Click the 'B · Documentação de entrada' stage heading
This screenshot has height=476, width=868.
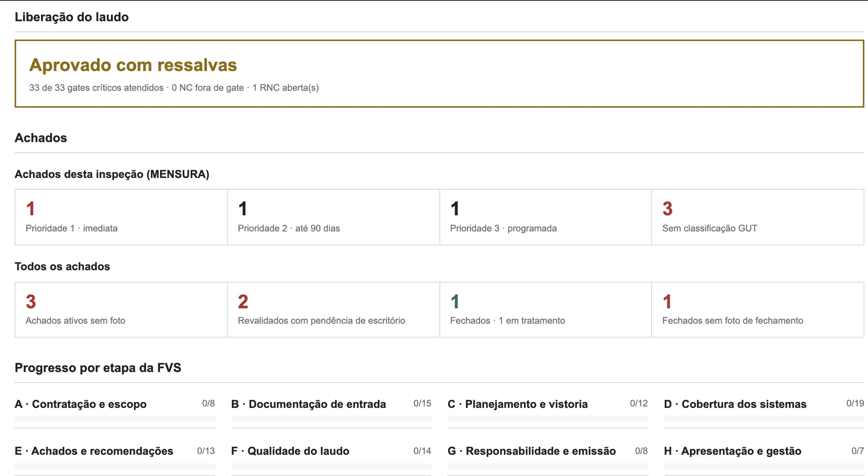tap(309, 404)
